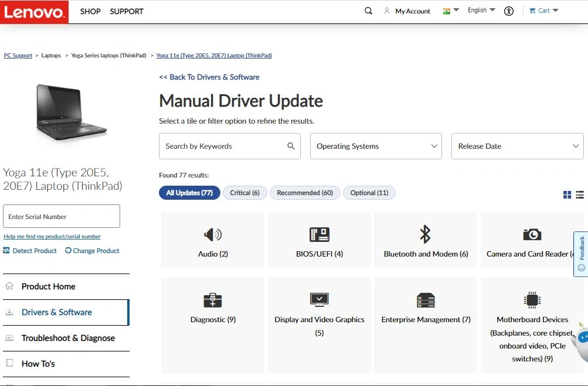Viewport: 588px width, 386px height.
Task: Open the accessibility options icon
Action: tap(508, 11)
